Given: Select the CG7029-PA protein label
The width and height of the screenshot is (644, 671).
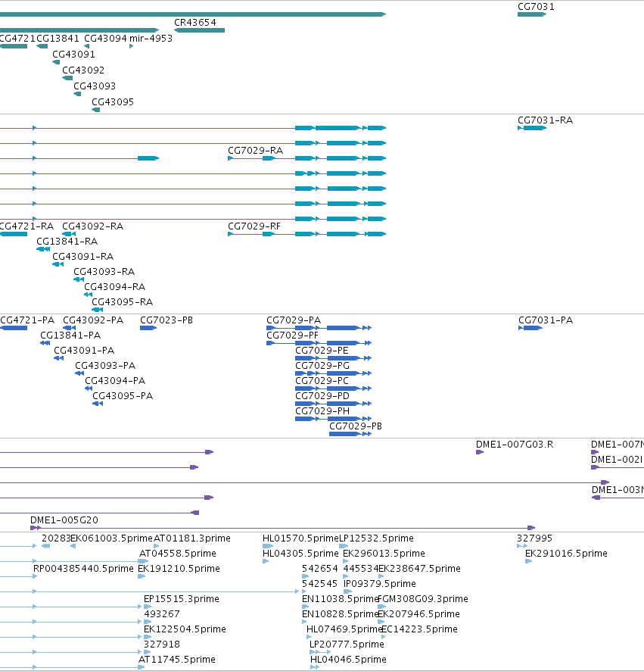Looking at the screenshot, I should tap(294, 320).
